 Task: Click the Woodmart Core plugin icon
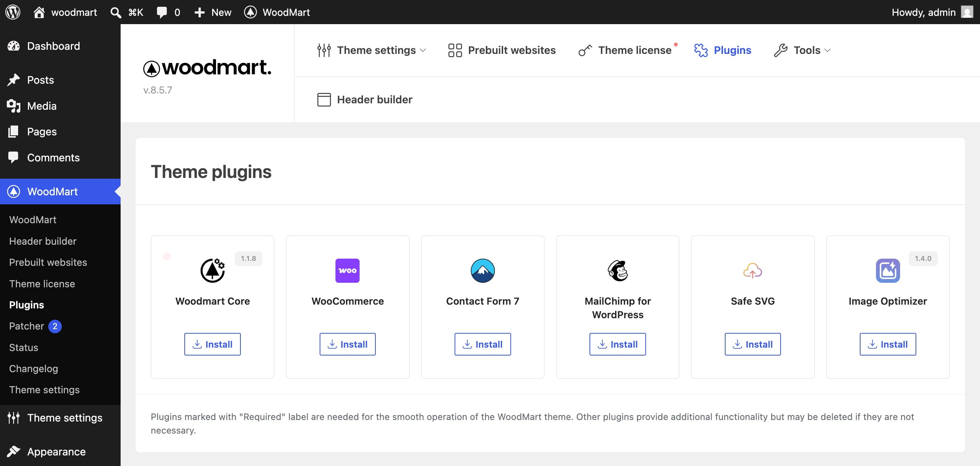pyautogui.click(x=213, y=270)
